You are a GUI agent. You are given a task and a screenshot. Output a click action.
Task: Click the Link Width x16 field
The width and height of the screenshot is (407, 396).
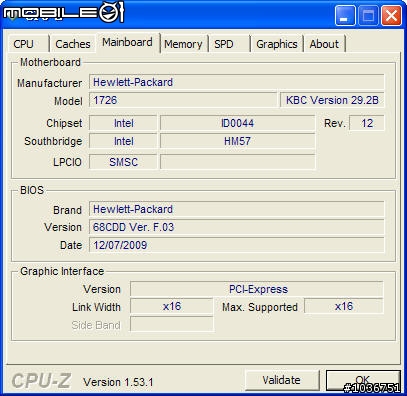(x=171, y=306)
